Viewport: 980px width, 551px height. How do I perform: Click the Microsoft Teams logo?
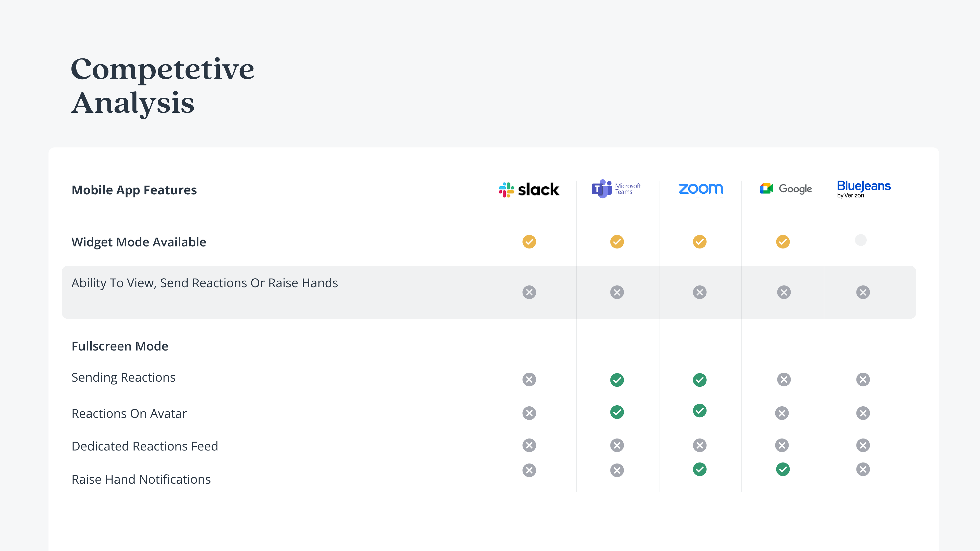(x=616, y=189)
